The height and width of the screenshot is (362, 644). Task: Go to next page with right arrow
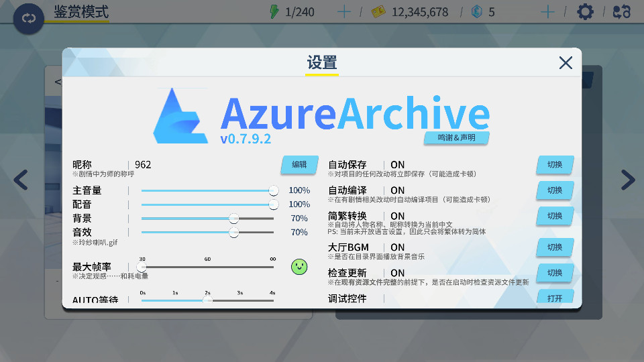(x=628, y=180)
